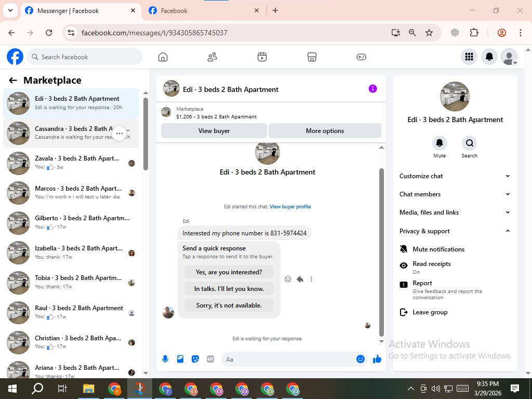This screenshot has height=399, width=532.
Task: React to message with smiley icon
Action: click(288, 279)
